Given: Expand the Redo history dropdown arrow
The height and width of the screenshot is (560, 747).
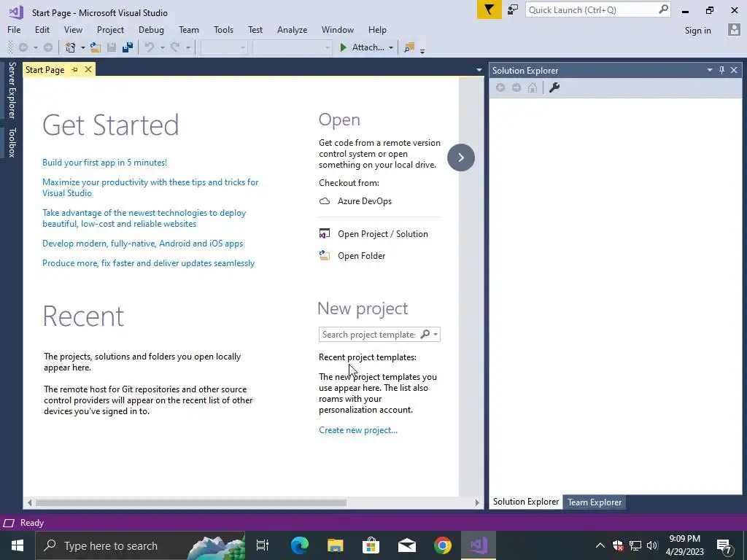Looking at the screenshot, I should pos(187,47).
